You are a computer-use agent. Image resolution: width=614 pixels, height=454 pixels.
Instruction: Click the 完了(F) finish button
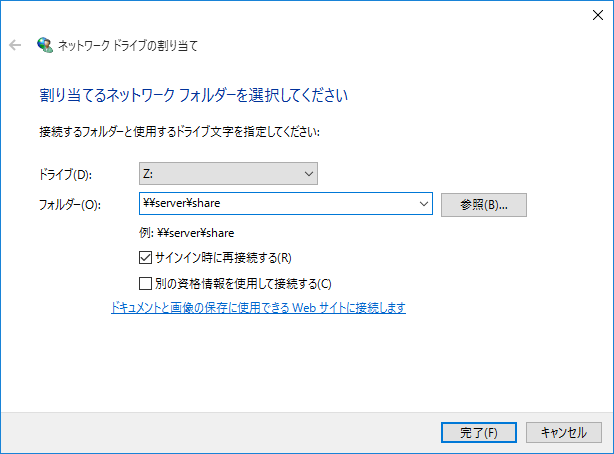click(479, 432)
